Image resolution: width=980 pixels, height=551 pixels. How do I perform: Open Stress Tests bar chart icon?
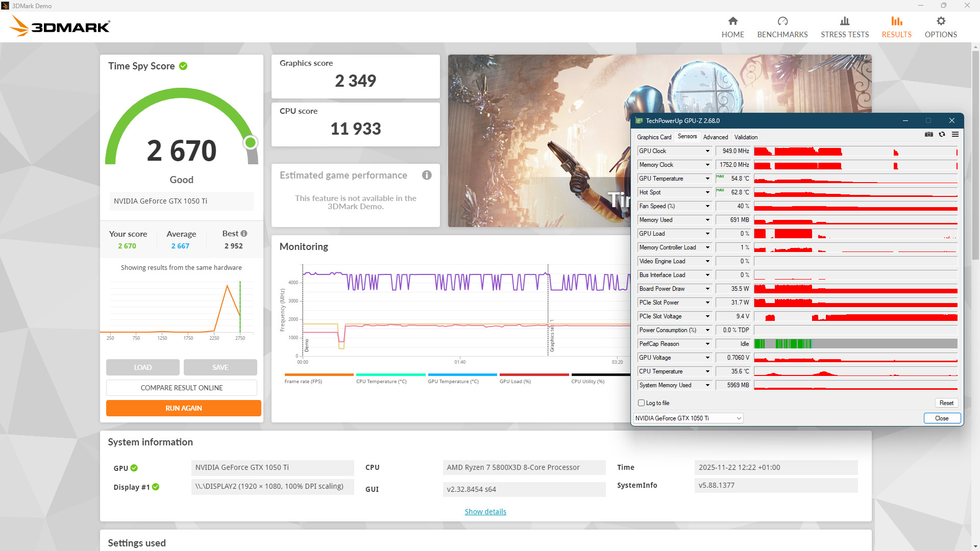[844, 21]
